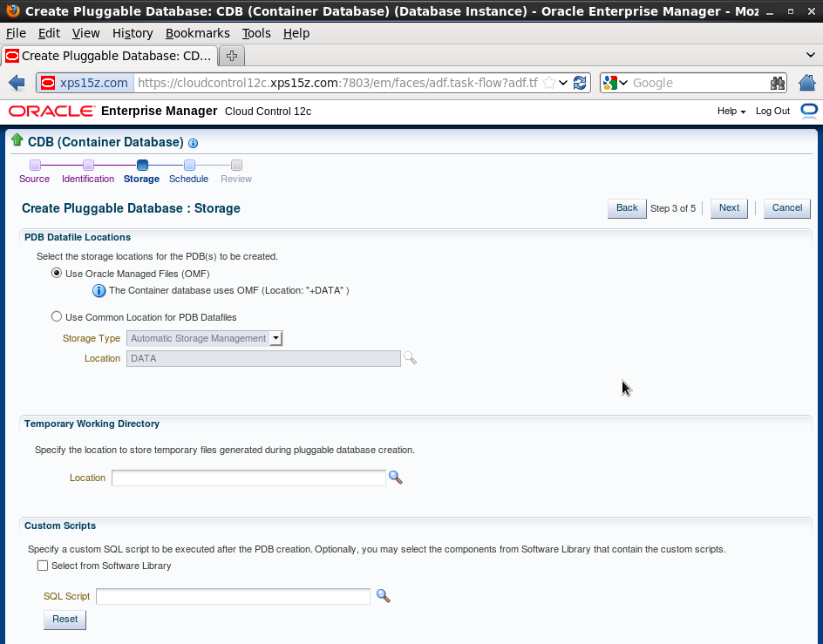This screenshot has height=644, width=823.
Task: Click the Next button
Action: click(729, 208)
